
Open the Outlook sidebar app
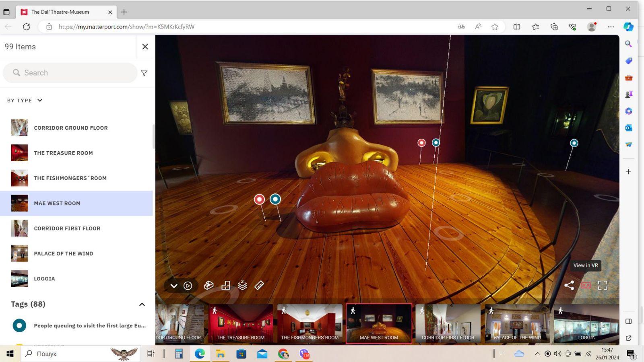point(628,128)
